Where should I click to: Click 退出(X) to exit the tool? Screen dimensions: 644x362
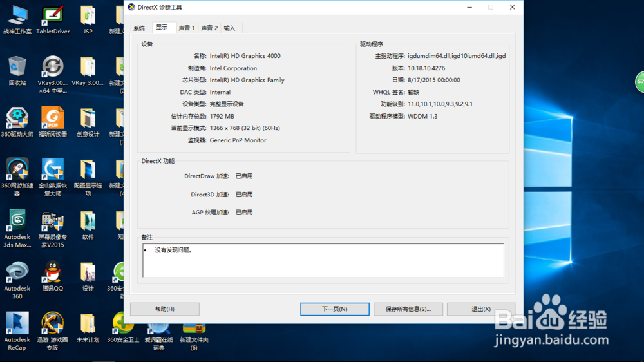pyautogui.click(x=481, y=309)
